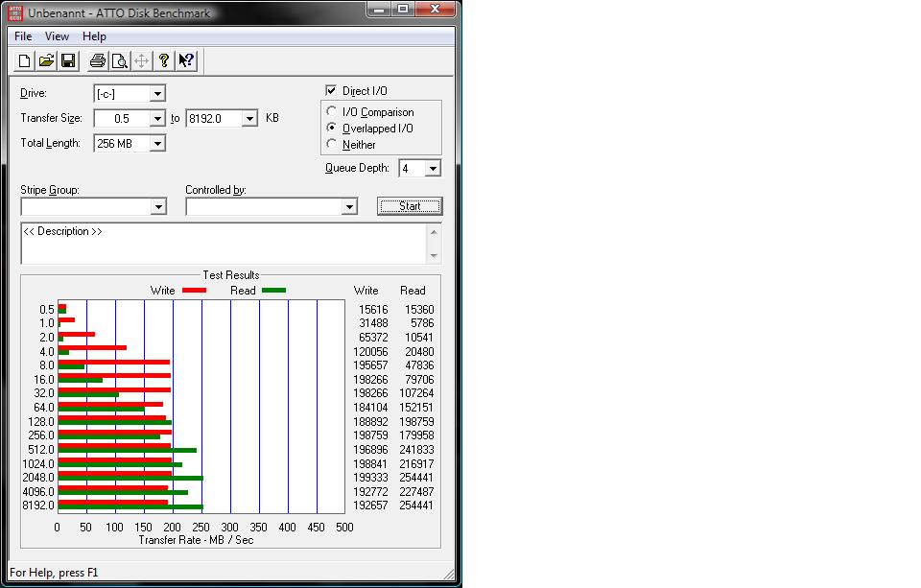The height and width of the screenshot is (588, 921).
Task: Click the Maximize window button
Action: (403, 10)
